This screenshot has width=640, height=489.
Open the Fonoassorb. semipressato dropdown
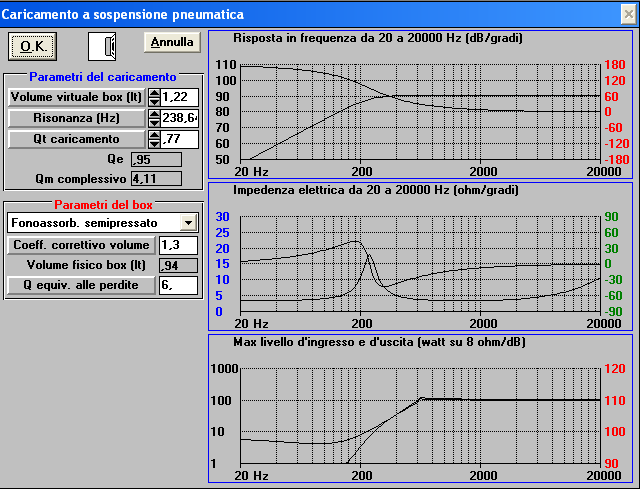(x=188, y=223)
